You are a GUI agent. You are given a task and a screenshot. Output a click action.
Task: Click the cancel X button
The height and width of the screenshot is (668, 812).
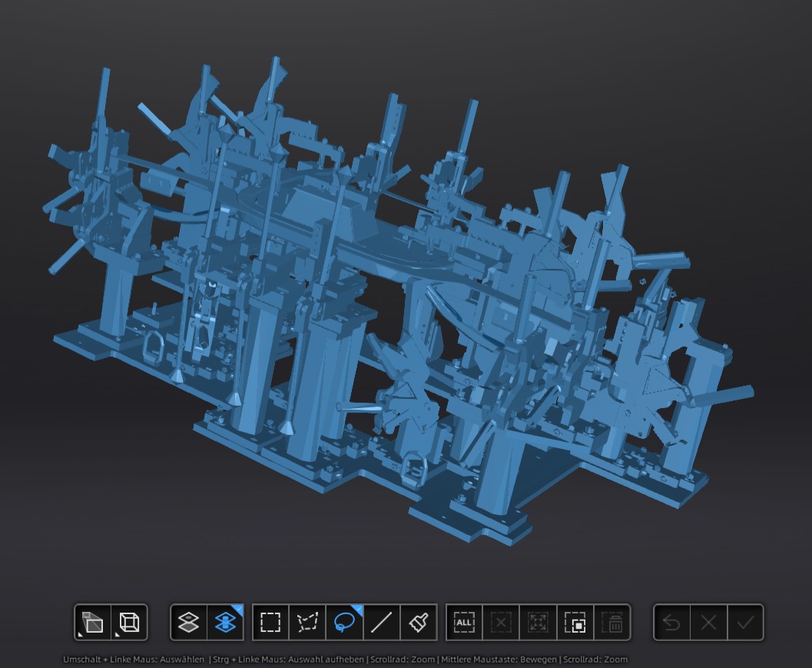(708, 622)
